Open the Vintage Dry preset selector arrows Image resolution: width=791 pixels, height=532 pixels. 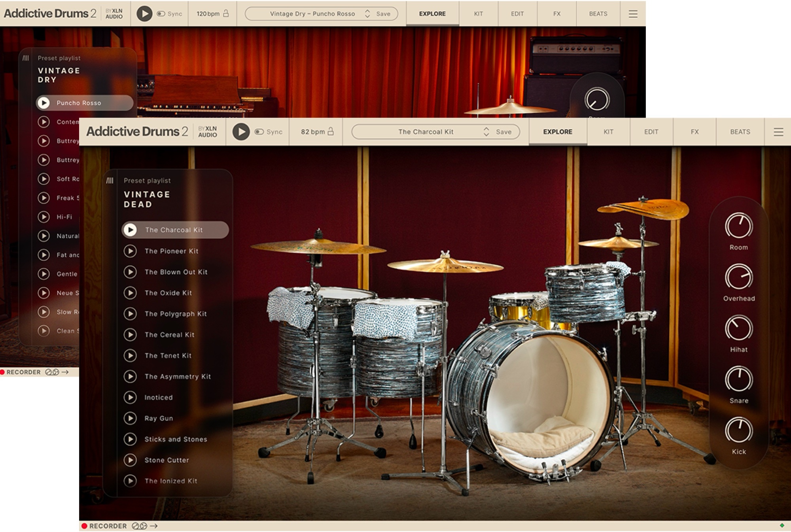point(367,14)
